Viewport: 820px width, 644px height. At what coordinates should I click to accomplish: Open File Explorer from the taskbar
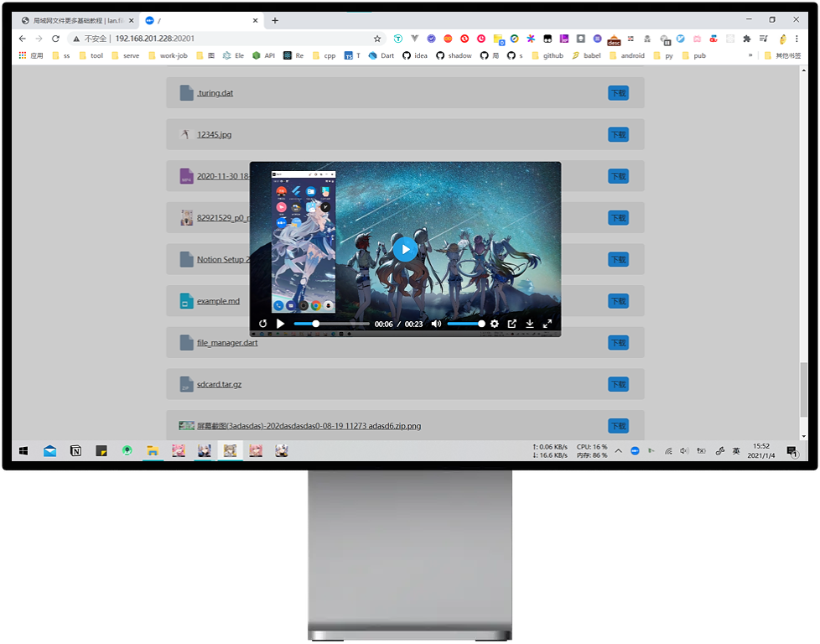point(153,451)
